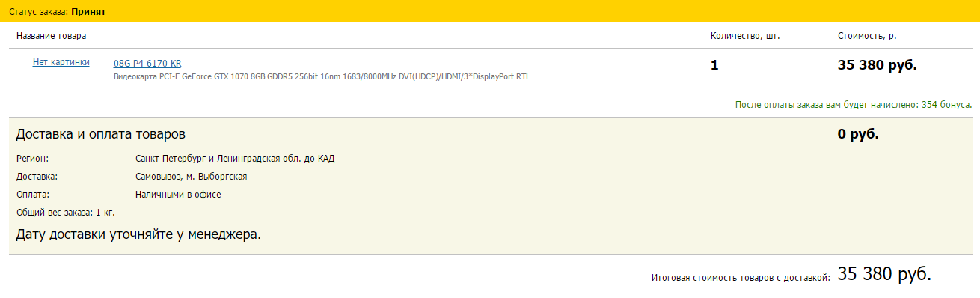
Task: Click the 'Доставка:' label
Action: 37,177
